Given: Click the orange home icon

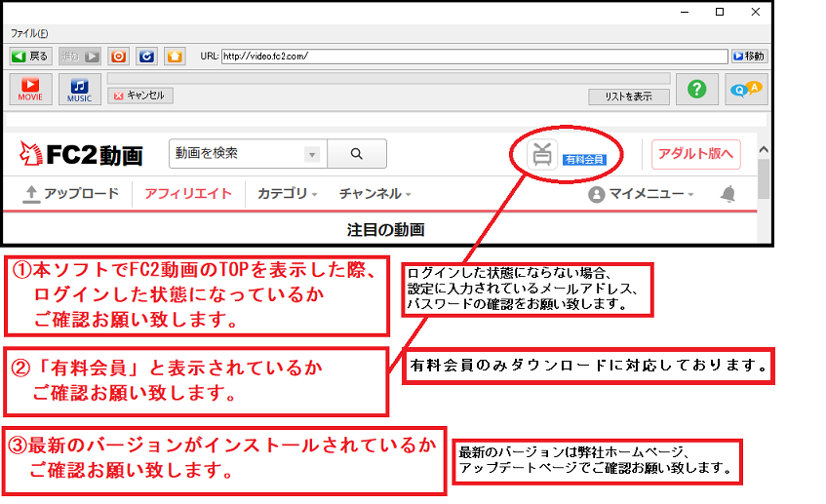Looking at the screenshot, I should click(x=175, y=56).
